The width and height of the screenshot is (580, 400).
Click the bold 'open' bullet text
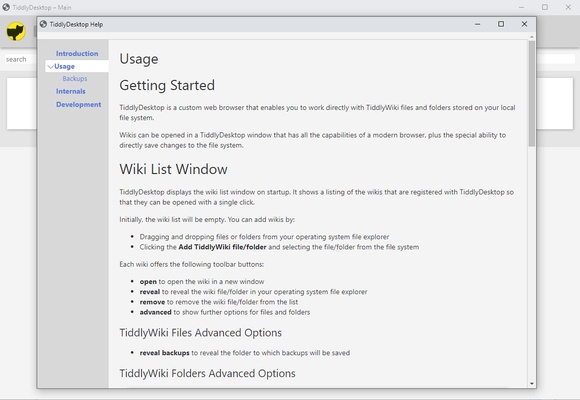pyautogui.click(x=148, y=282)
